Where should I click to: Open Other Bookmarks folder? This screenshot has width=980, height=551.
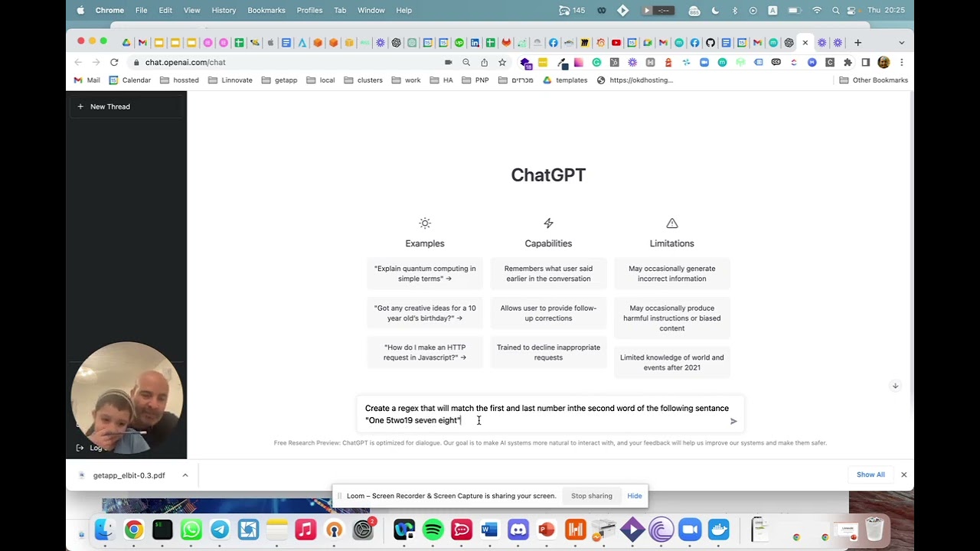[x=873, y=80]
